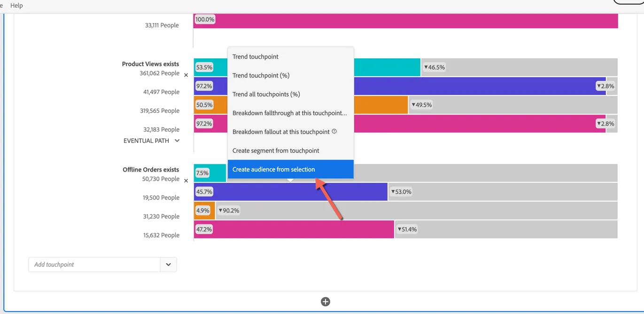Click the pink 100.0% bar

point(406,21)
